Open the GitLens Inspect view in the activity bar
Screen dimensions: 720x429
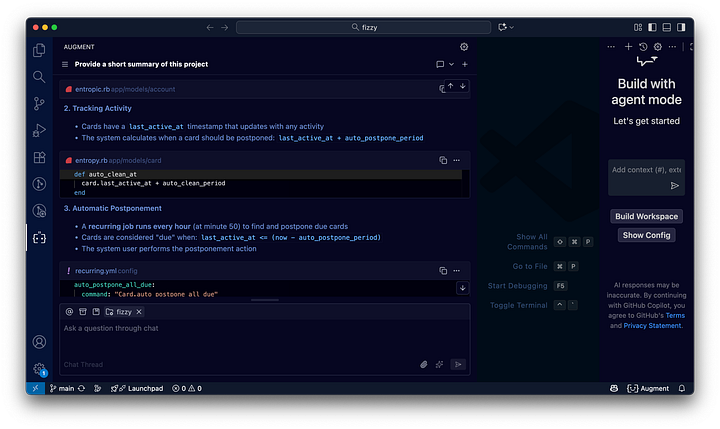click(x=39, y=211)
